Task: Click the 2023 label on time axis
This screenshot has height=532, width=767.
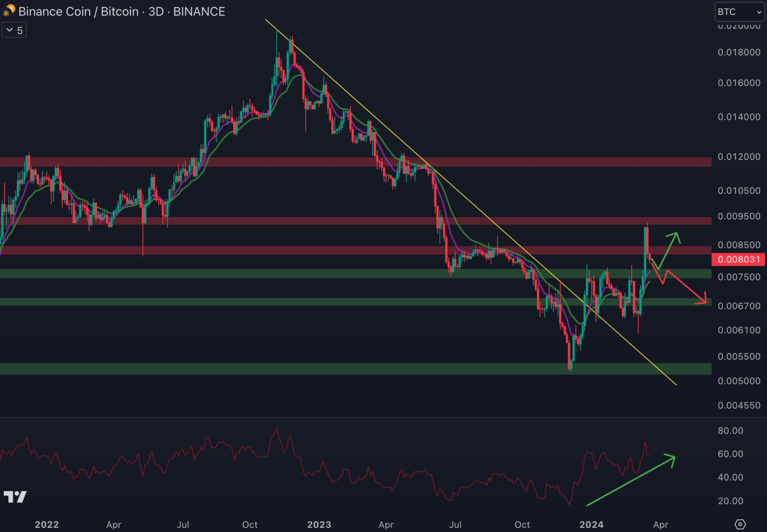Action: (319, 525)
